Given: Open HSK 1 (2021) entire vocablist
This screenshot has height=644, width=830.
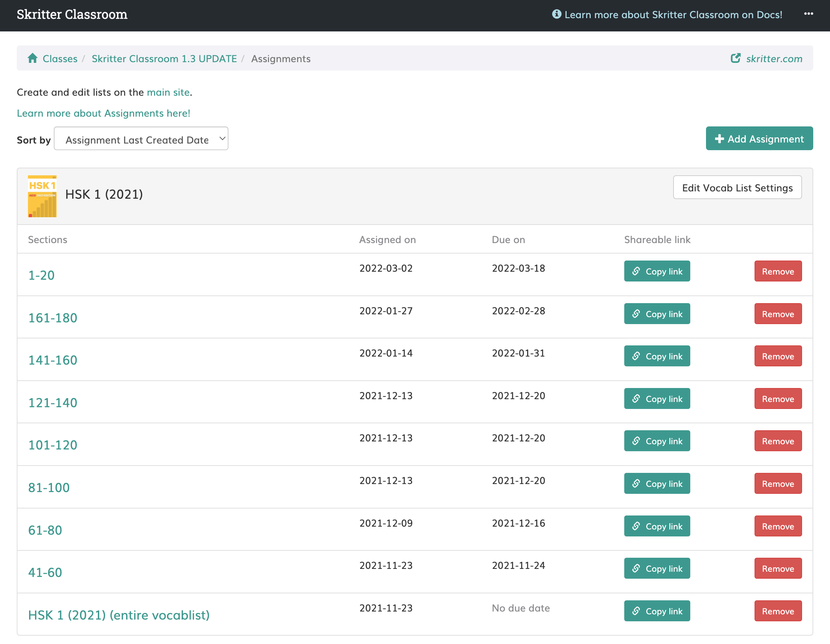Looking at the screenshot, I should 119,615.
